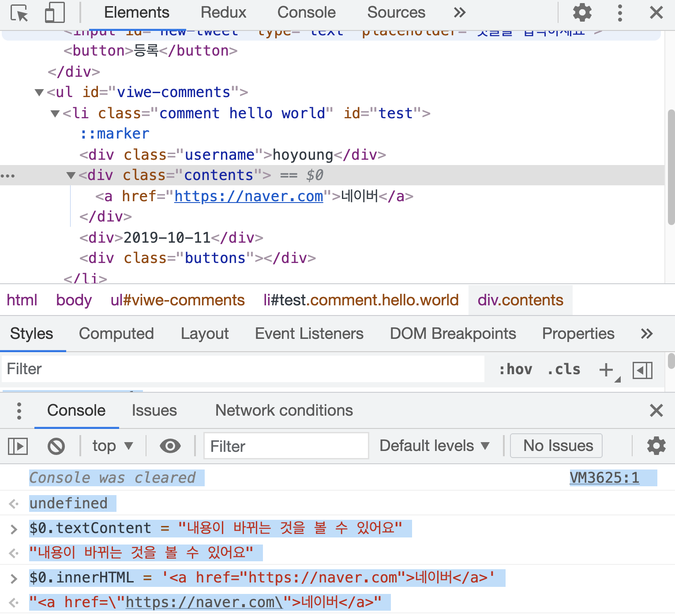Follow the https://naver.com href link in DOM tree
The width and height of the screenshot is (675, 616).
pos(249,196)
